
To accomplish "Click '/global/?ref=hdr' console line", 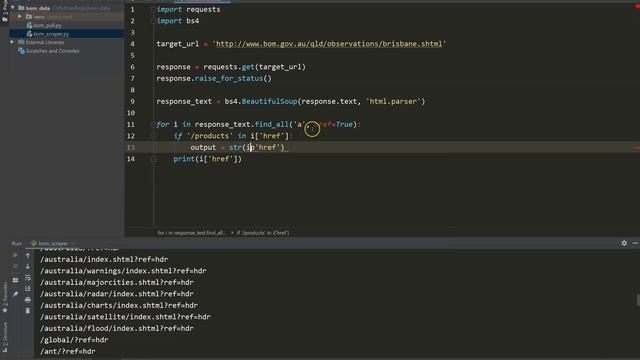I will [74, 340].
